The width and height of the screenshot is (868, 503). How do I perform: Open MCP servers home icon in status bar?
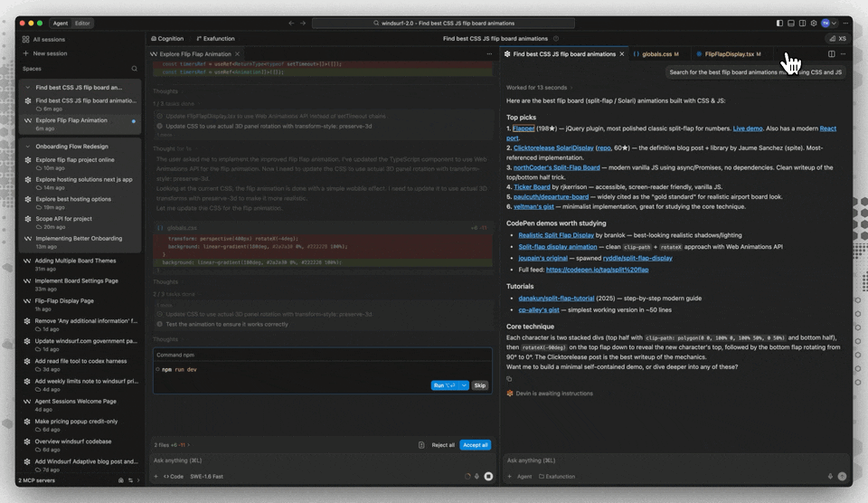pos(120,480)
